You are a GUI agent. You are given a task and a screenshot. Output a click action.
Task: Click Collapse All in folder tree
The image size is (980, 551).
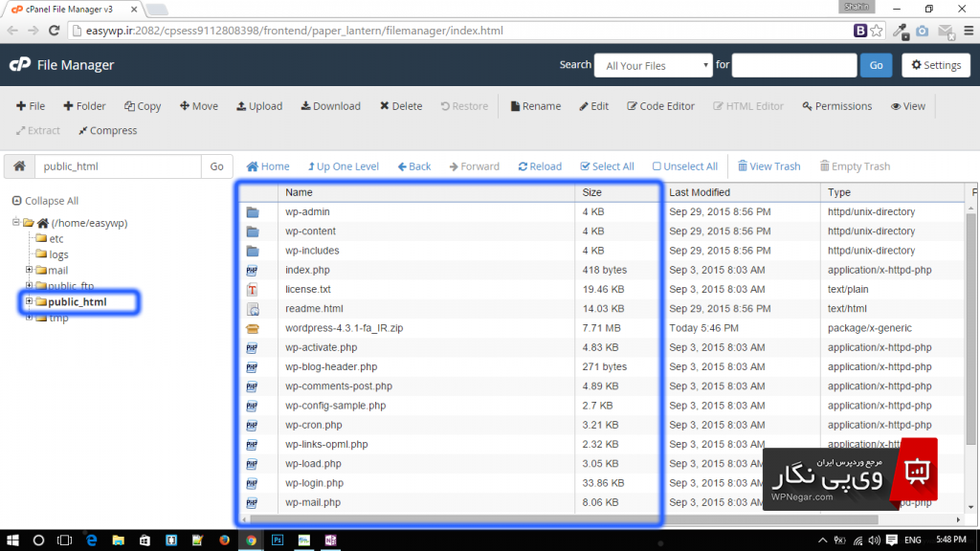point(46,201)
